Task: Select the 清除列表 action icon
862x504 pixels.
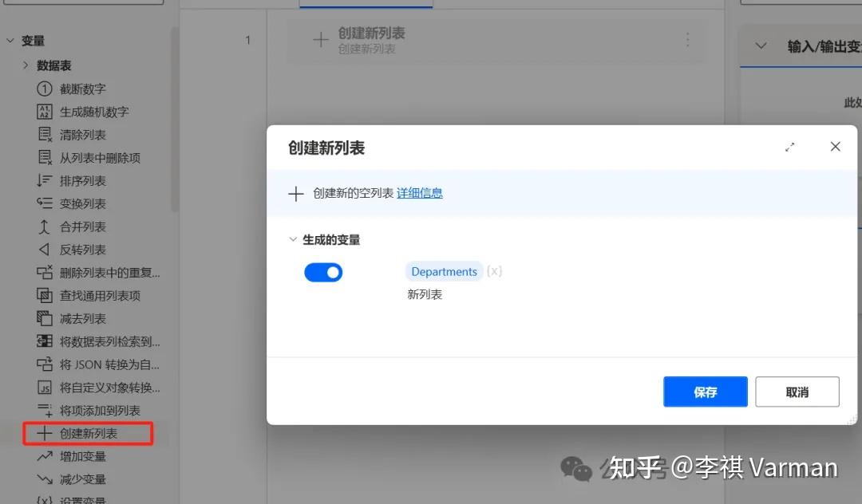Action: (44, 134)
